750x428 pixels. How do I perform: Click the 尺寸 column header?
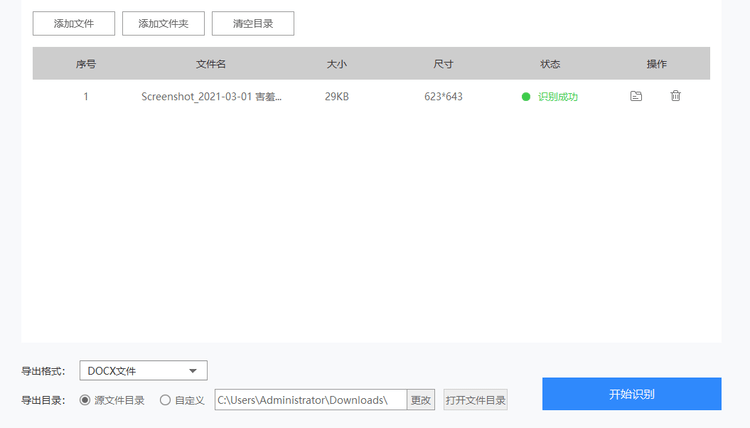point(443,64)
